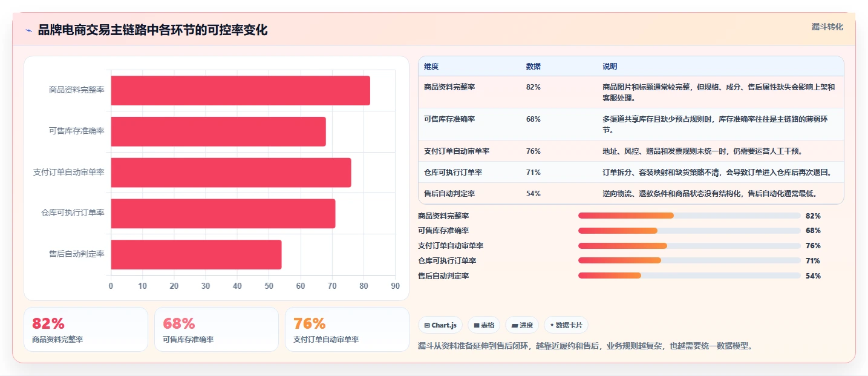Click the 表格 chip

pos(484,325)
